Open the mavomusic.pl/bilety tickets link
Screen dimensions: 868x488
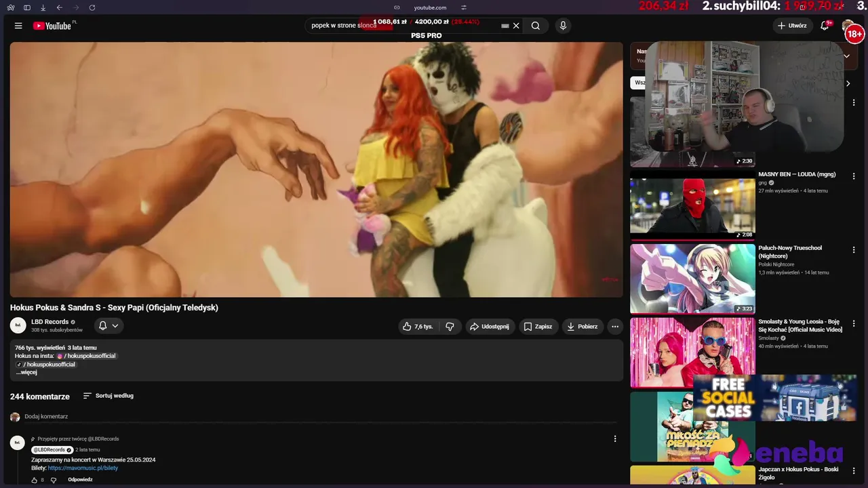click(83, 468)
